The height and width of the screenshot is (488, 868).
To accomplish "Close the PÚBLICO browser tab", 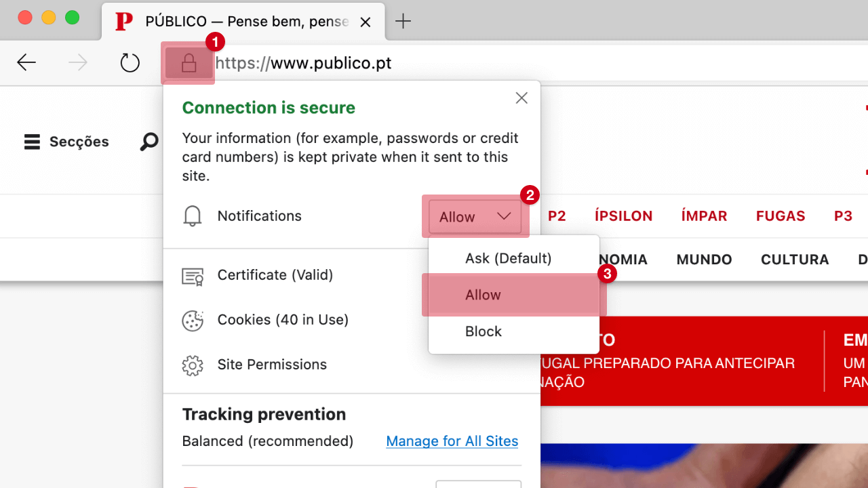I will pos(365,22).
